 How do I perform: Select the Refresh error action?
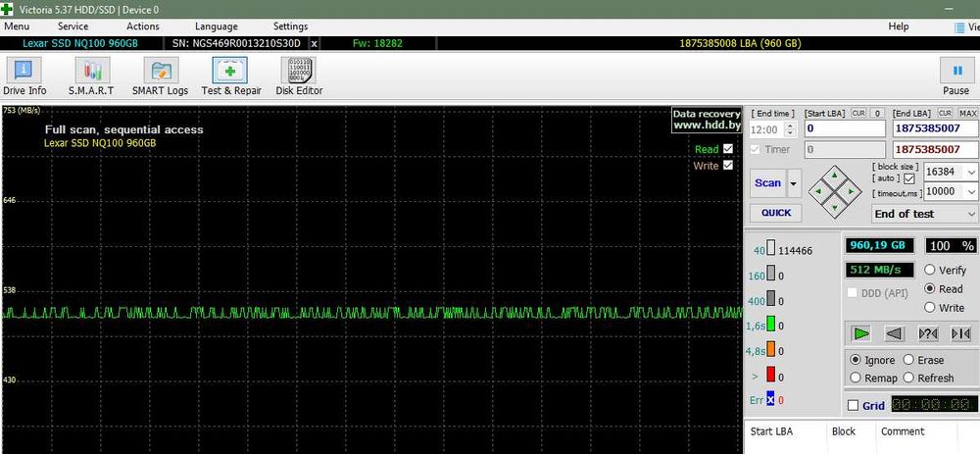click(x=908, y=378)
